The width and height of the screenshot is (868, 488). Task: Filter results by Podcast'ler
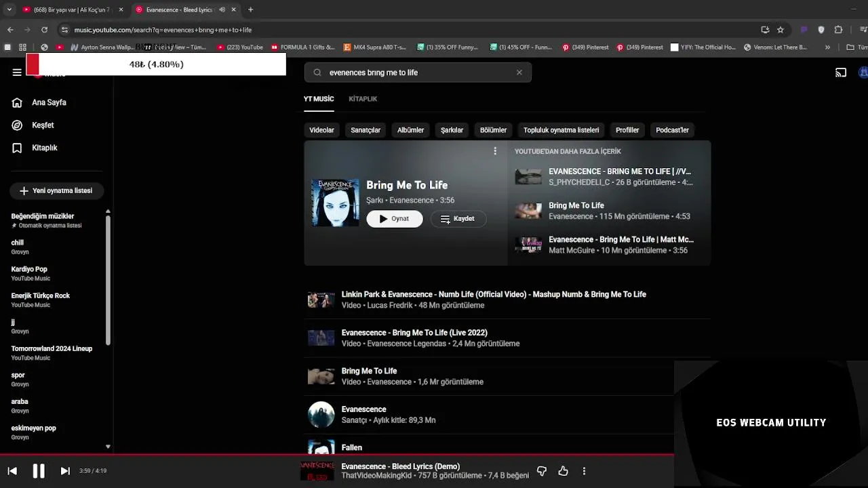(x=672, y=130)
